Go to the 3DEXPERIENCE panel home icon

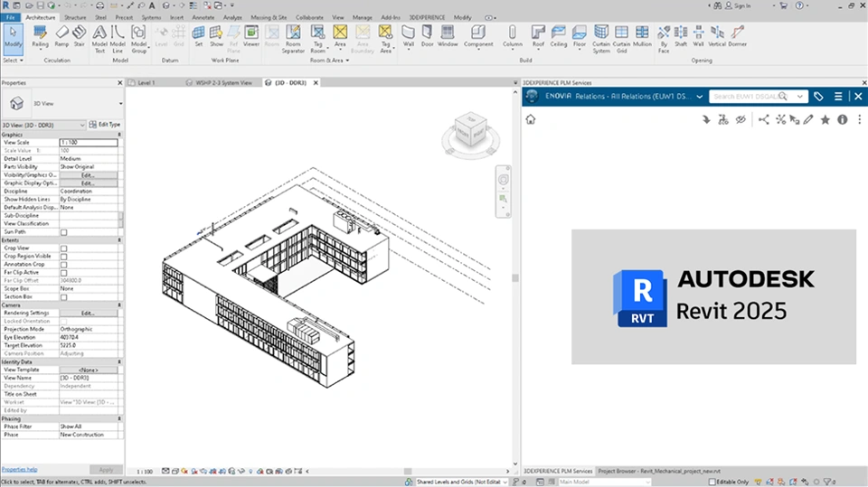[531, 119]
